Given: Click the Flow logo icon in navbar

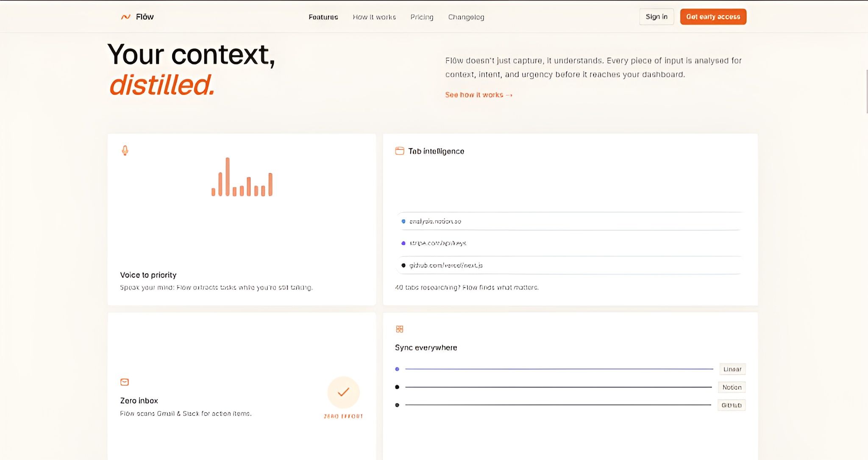Looking at the screenshot, I should tap(125, 17).
